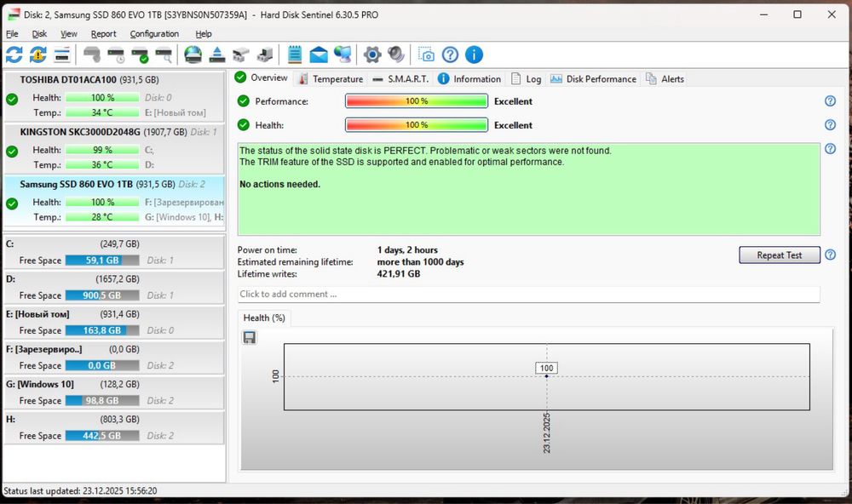Click the speaker sound toolbar icon
852x504 pixels.
pyautogui.click(x=396, y=54)
